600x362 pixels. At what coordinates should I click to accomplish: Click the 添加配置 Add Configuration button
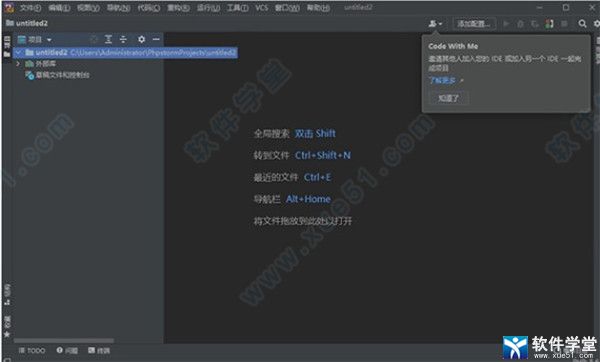[474, 24]
